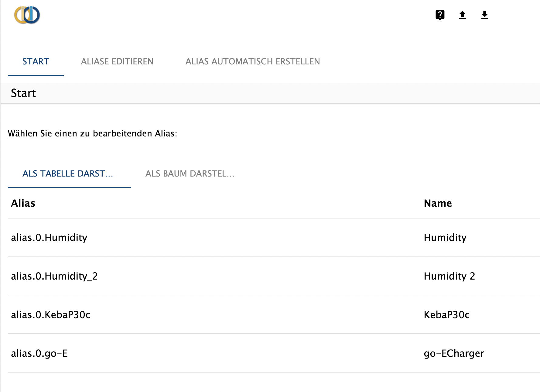Click the ioBroker logo icon
The height and width of the screenshot is (392, 540).
coord(27,15)
